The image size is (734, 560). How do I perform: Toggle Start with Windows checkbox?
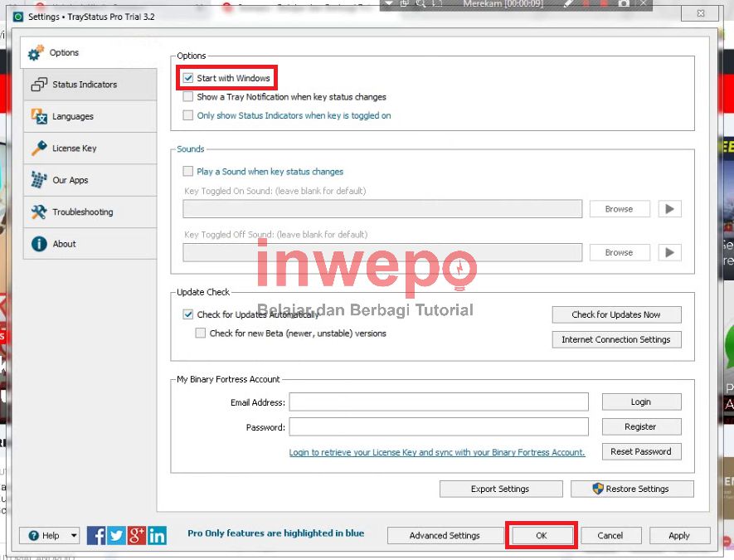pos(188,78)
